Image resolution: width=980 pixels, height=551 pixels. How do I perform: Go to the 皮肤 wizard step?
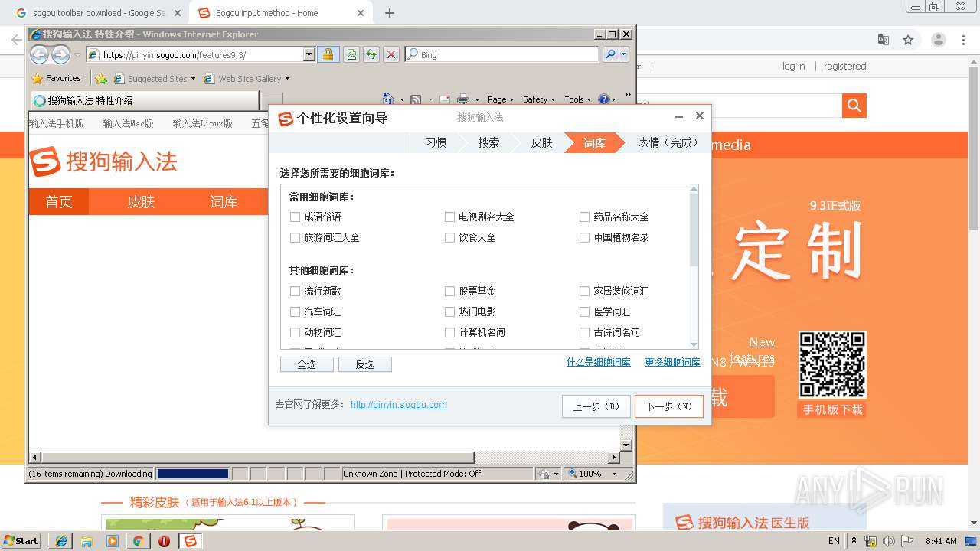(x=541, y=143)
